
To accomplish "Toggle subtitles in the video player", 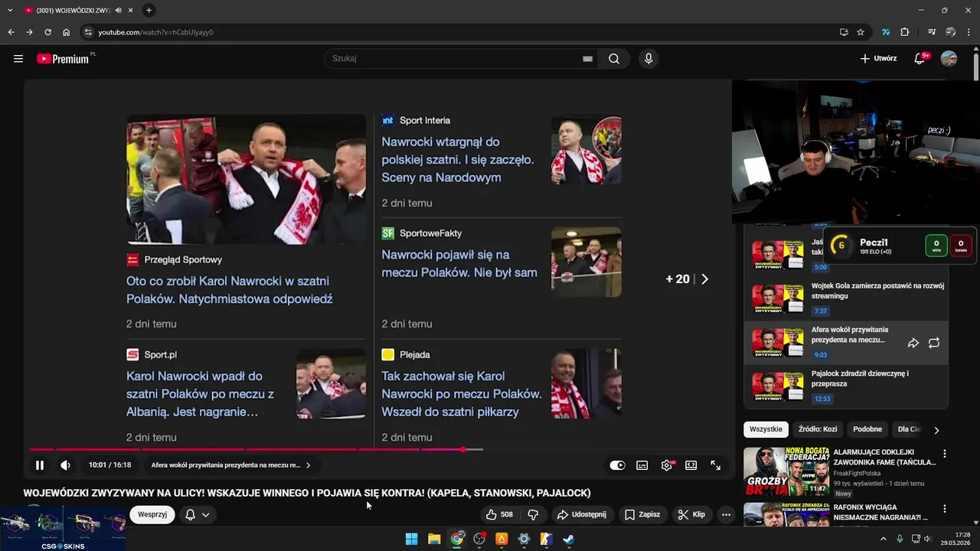I will tap(642, 465).
